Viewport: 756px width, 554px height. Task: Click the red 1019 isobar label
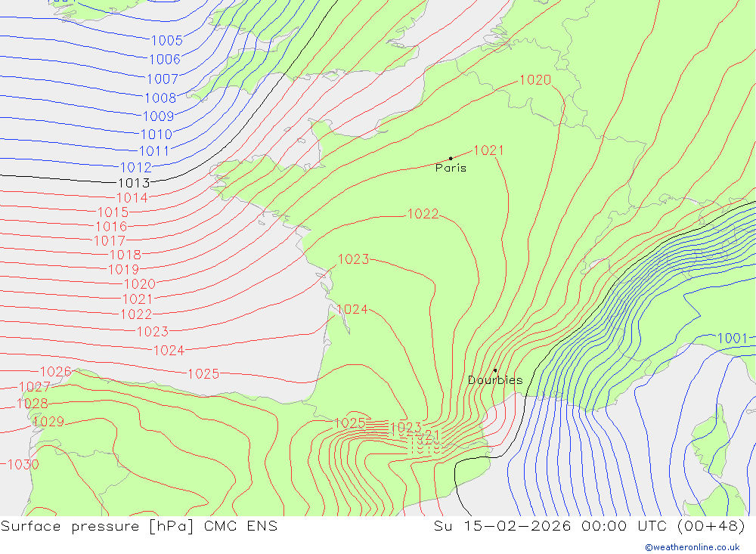[x=124, y=270]
